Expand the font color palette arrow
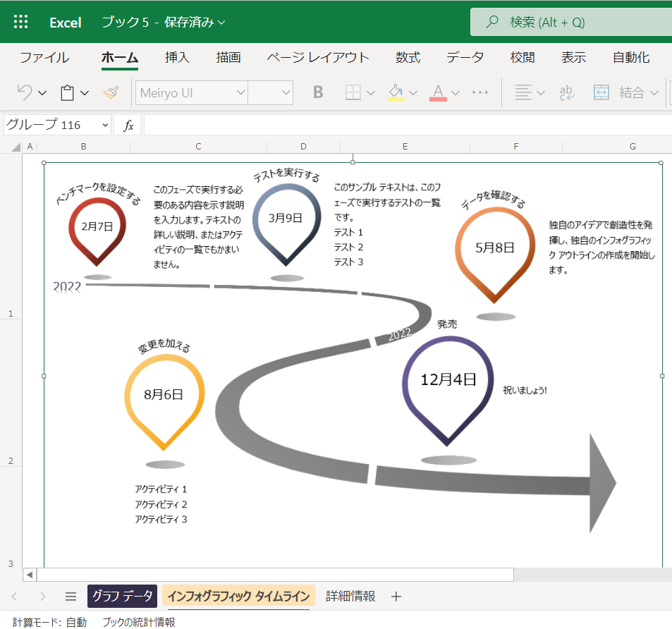The image size is (672, 629). point(456,92)
